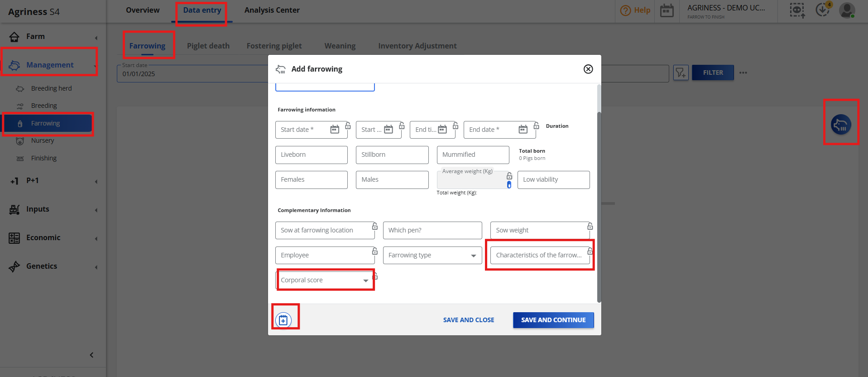Switch to Analysis Center tab

(272, 10)
